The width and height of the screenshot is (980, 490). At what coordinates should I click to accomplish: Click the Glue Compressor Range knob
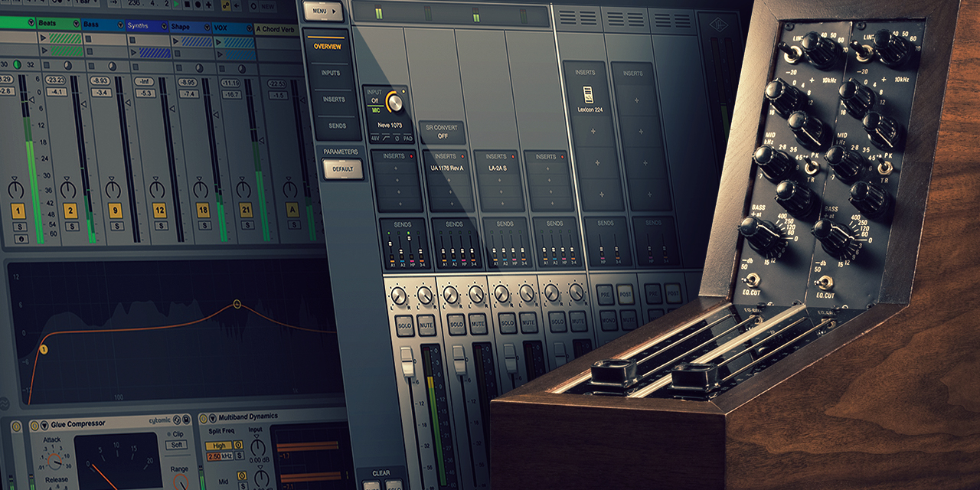pyautogui.click(x=180, y=482)
